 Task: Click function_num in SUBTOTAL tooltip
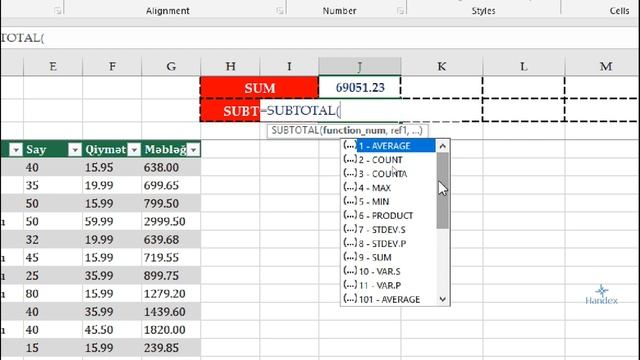tap(354, 131)
